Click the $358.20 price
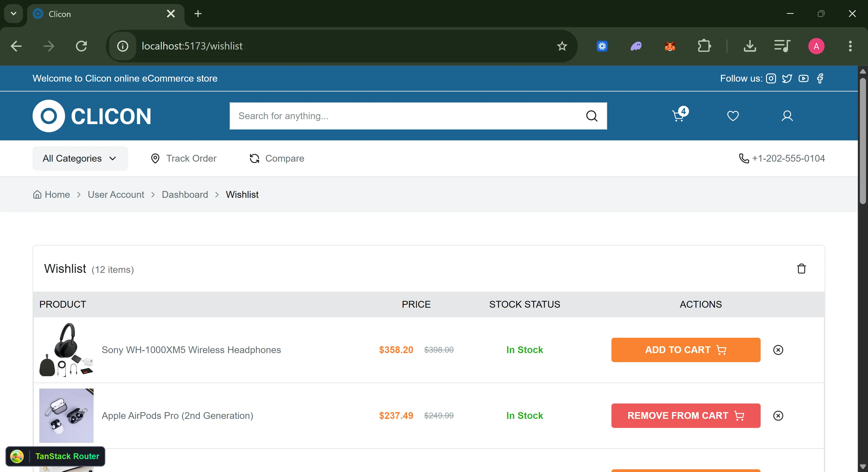This screenshot has height=472, width=868. (396, 350)
